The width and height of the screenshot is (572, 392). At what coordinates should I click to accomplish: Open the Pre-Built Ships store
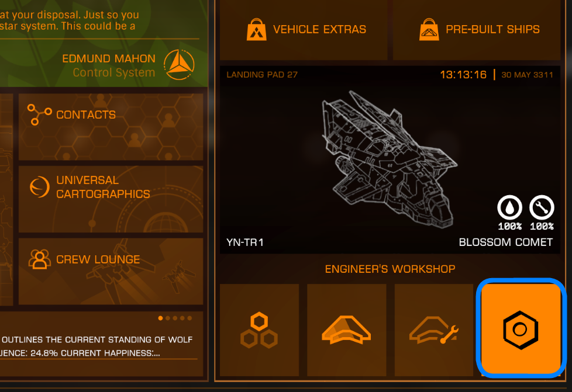(477, 30)
